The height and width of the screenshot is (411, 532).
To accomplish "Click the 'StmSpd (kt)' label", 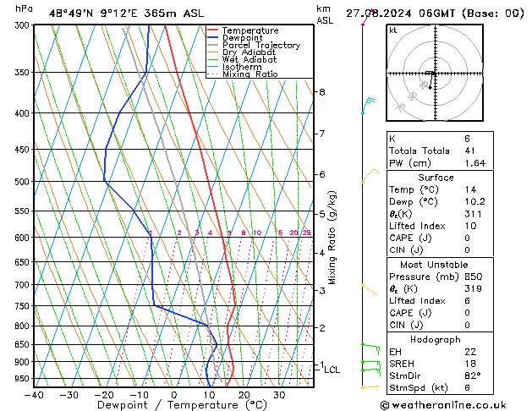I will (x=419, y=388).
